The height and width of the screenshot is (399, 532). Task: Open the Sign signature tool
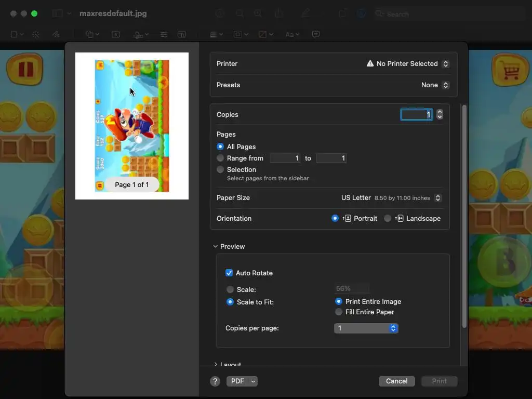tap(141, 35)
